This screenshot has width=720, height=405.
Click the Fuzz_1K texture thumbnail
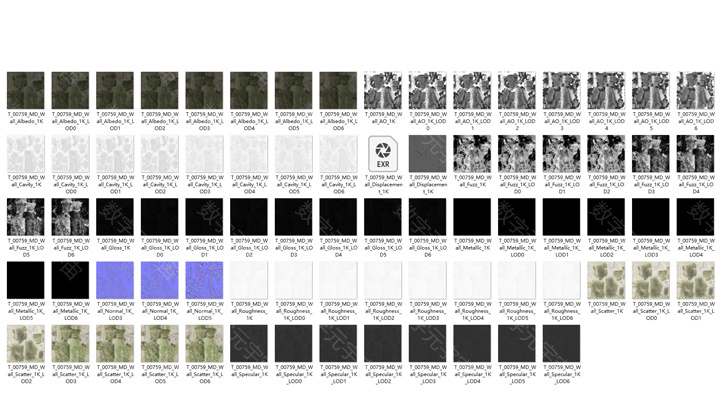pyautogui.click(x=474, y=153)
